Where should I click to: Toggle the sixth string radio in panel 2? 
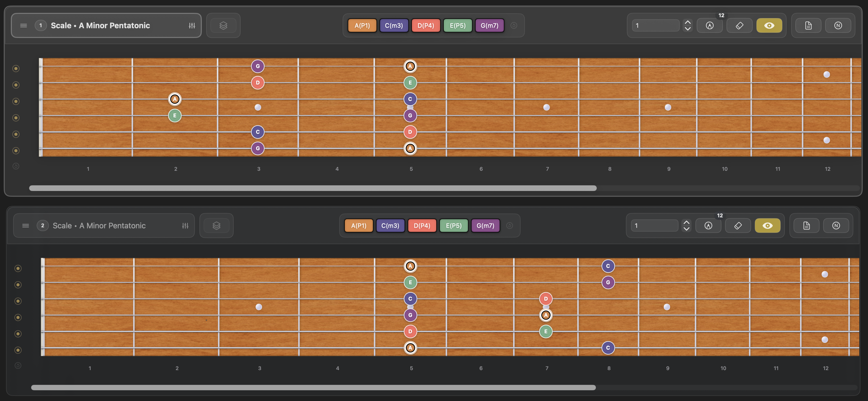coord(18,350)
